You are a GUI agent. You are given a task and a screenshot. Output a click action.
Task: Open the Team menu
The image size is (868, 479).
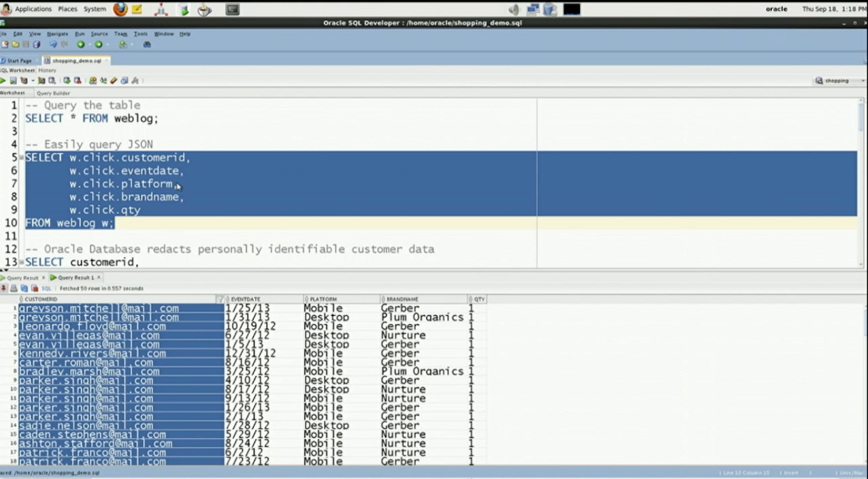[x=121, y=34]
